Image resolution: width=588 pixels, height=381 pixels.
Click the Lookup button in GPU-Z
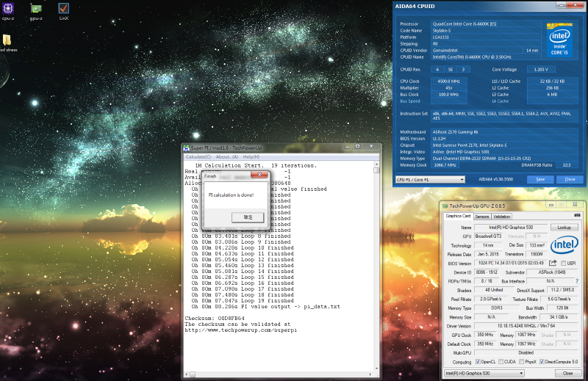(564, 228)
